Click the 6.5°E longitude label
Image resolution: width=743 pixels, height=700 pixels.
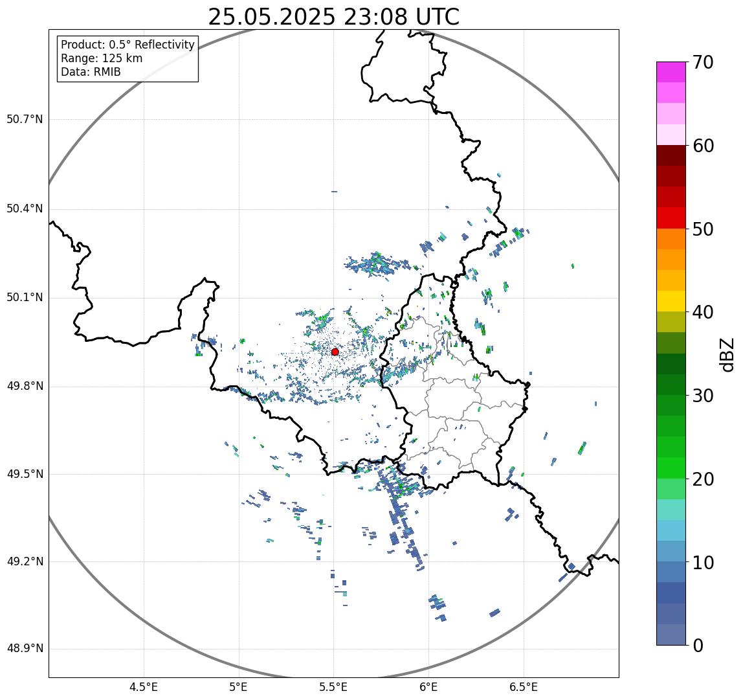pyautogui.click(x=524, y=687)
